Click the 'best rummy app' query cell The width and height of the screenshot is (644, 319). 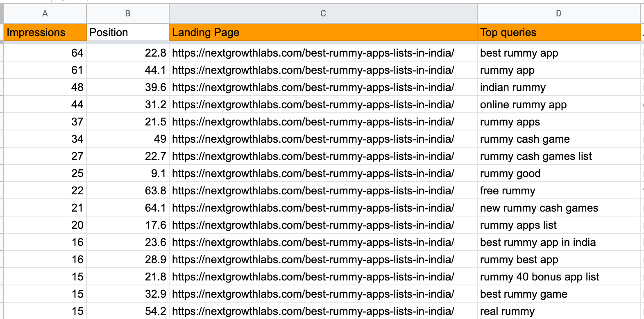(x=559, y=53)
